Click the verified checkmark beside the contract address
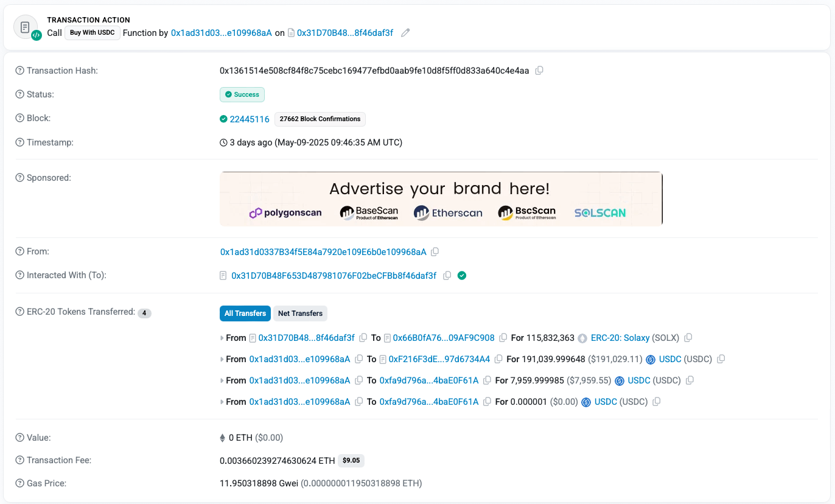Image resolution: width=835 pixels, height=504 pixels. click(461, 275)
